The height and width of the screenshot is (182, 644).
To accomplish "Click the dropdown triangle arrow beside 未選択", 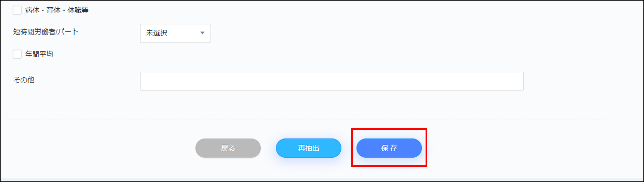I will pyautogui.click(x=202, y=33).
